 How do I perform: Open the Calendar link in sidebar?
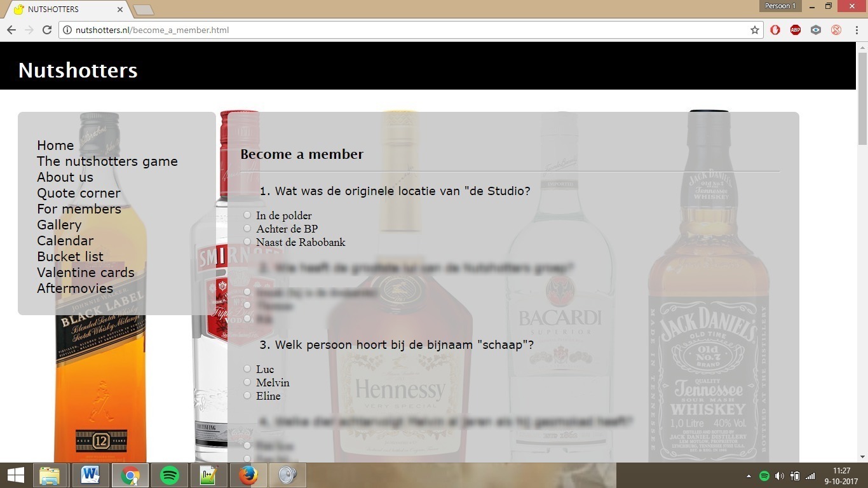click(65, 241)
